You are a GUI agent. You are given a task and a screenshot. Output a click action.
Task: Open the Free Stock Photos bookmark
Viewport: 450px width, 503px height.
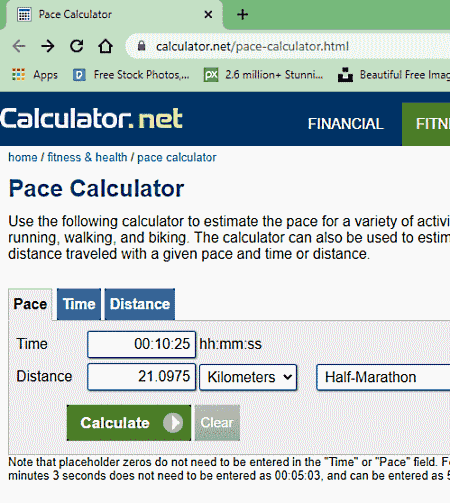131,75
